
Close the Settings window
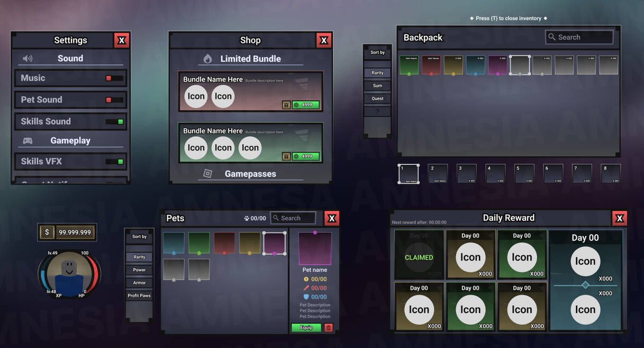tap(122, 40)
